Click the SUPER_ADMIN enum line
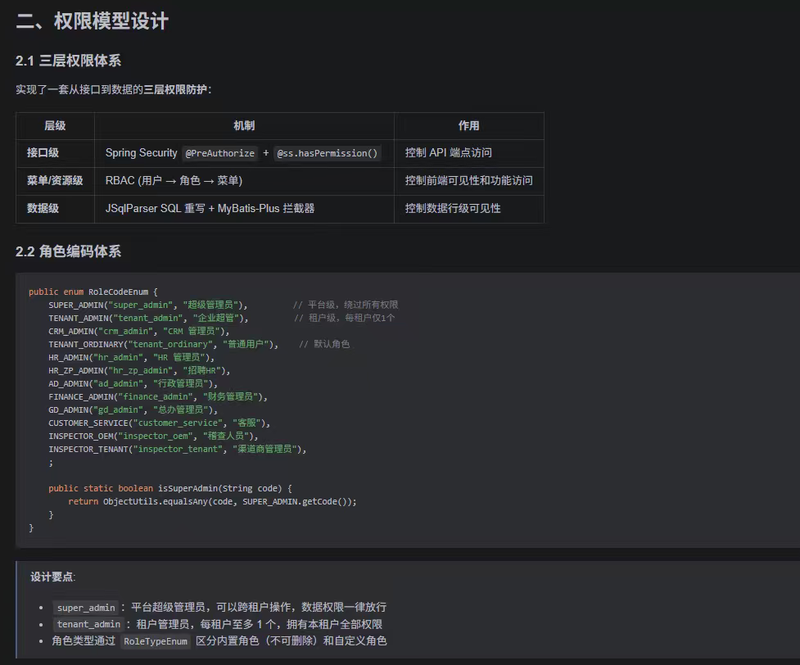 point(148,305)
